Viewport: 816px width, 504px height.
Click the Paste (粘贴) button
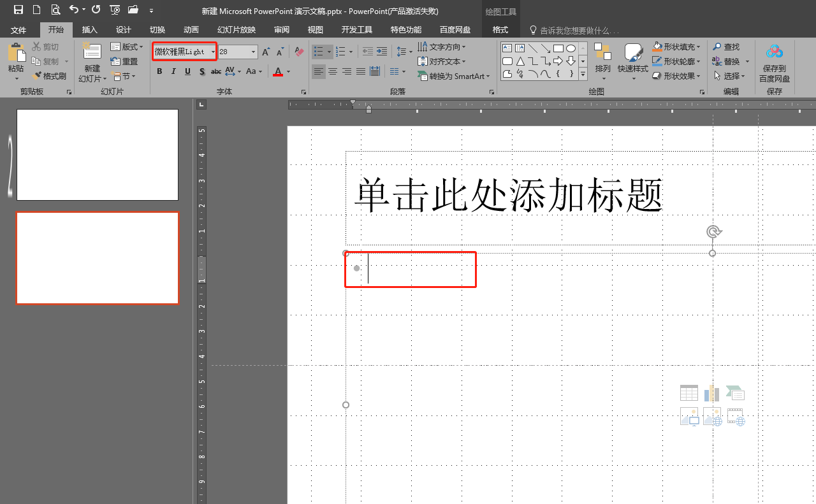click(x=16, y=62)
